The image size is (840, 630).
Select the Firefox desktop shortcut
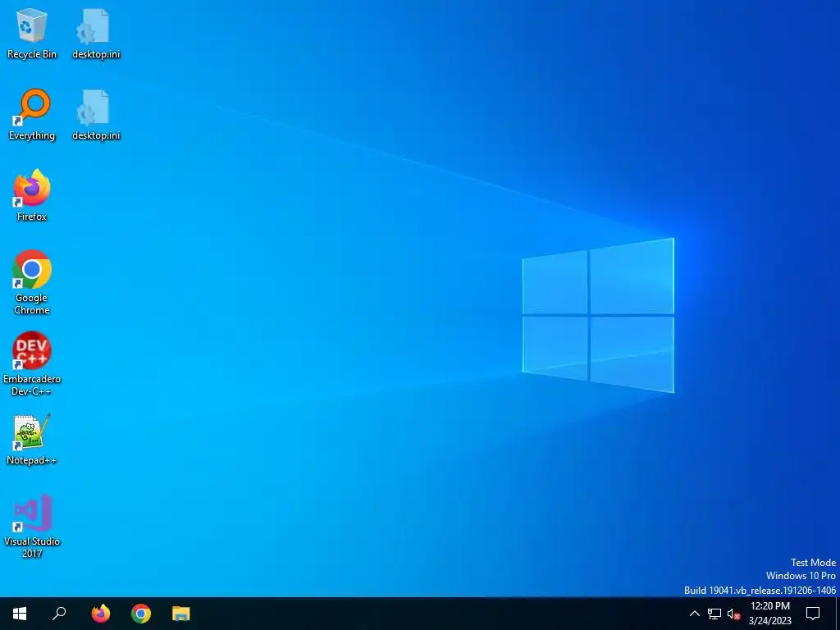tap(32, 196)
